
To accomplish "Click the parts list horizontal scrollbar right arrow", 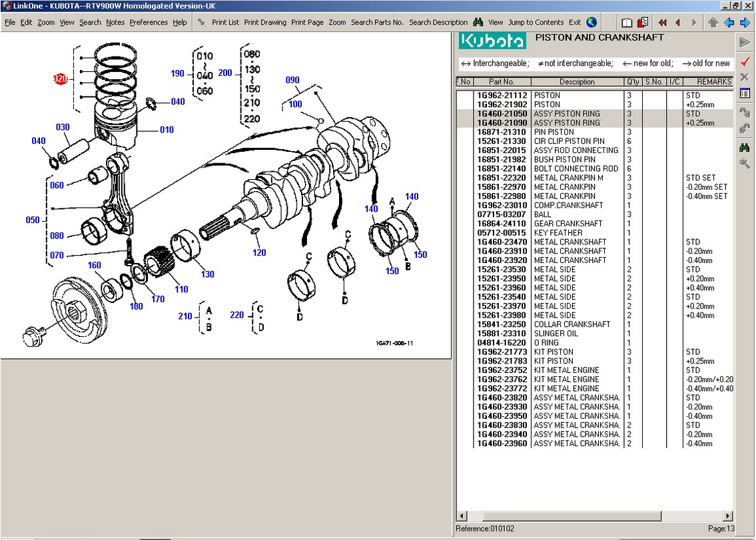I will pos(728,516).
